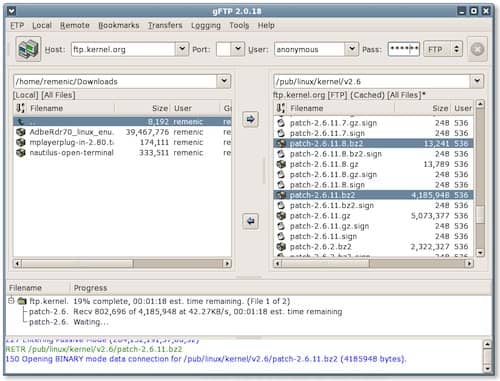Viewport: 500px width, 381px height.
Task: Click the package icon of mplayerplug-in-2.80
Action: tap(21, 142)
